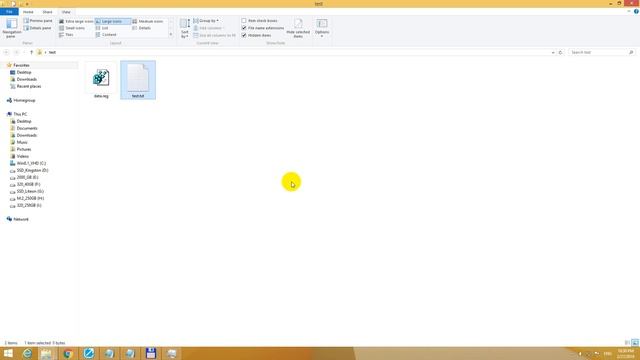Screen dimensions: 640x360
Task: Toggle the Details pane
Action: (x=38, y=28)
